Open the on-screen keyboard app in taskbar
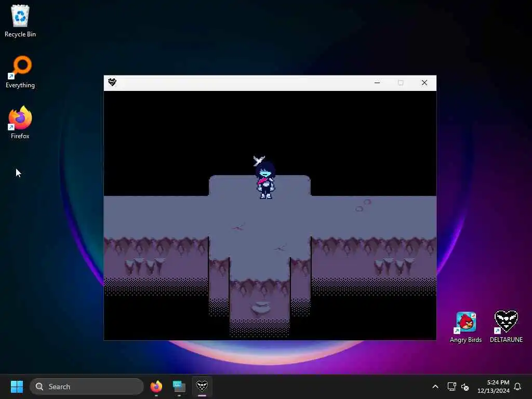 [179, 387]
